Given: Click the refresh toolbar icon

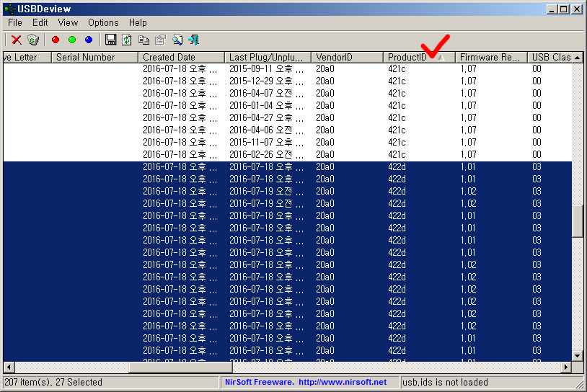Looking at the screenshot, I should point(127,40).
